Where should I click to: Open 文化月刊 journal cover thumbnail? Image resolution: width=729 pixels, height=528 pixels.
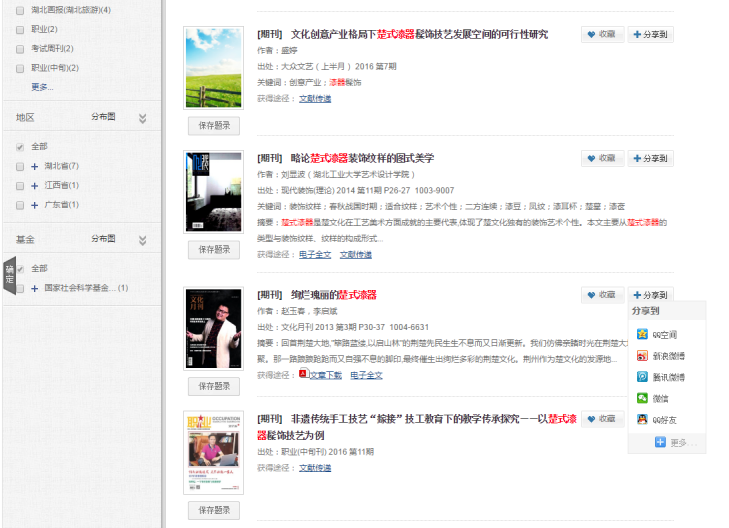(x=213, y=329)
